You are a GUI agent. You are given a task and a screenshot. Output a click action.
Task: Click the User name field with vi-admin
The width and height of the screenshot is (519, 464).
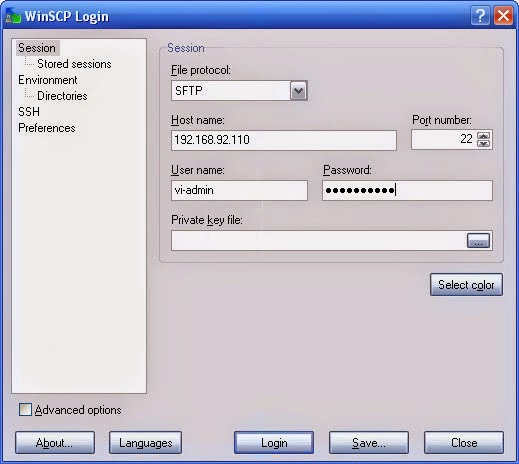239,190
